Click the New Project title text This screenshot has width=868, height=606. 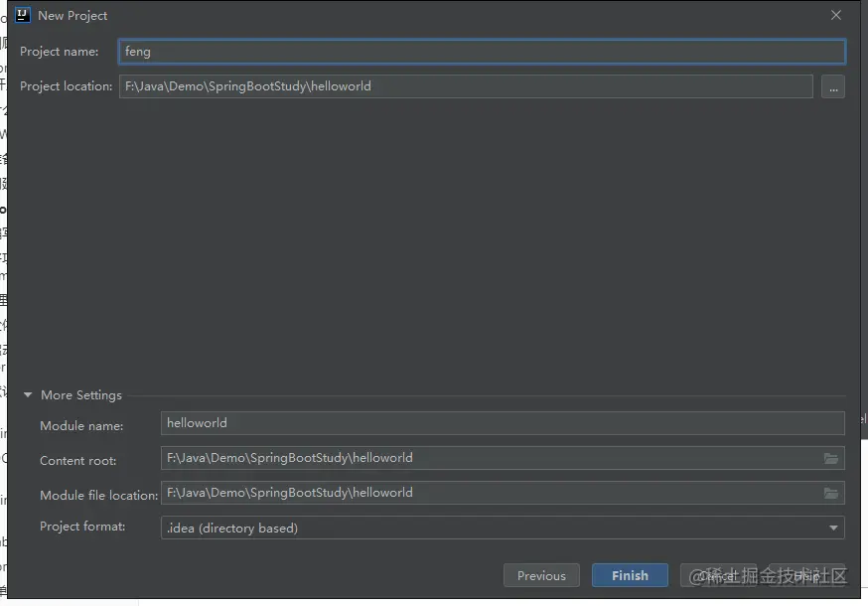[x=72, y=16]
